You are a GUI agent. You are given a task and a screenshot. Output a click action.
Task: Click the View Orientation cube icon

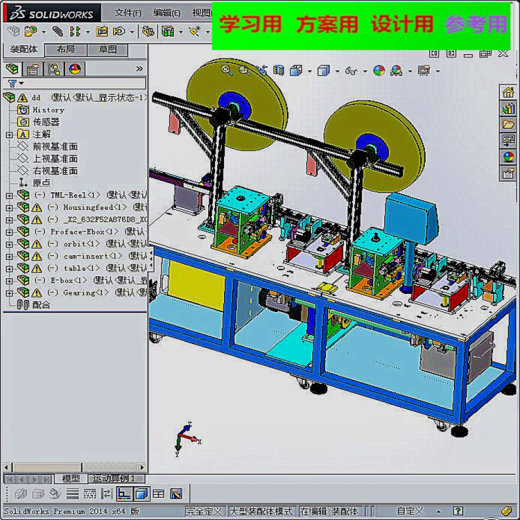[x=296, y=71]
